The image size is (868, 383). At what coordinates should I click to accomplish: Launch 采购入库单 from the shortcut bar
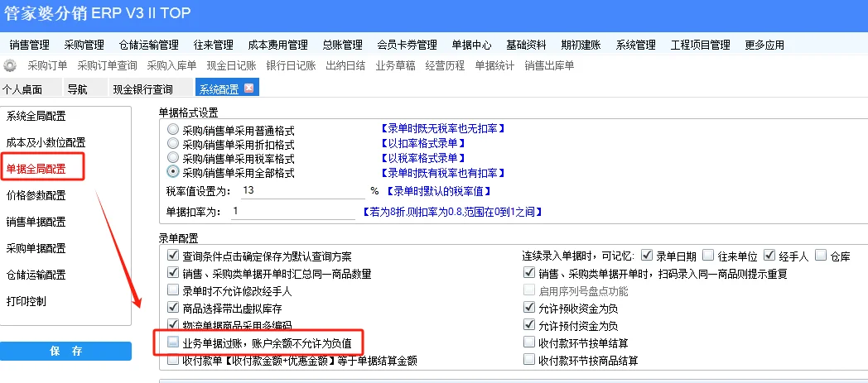coord(171,66)
